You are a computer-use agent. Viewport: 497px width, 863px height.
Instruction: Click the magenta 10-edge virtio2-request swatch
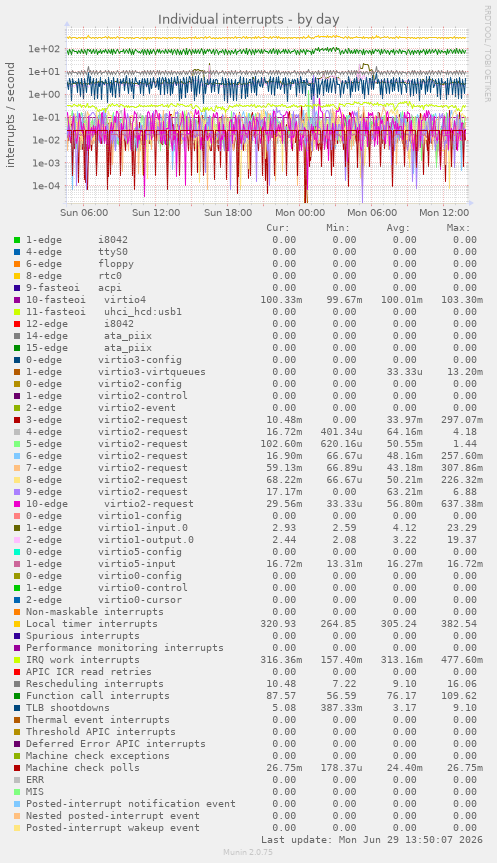click(x=17, y=504)
